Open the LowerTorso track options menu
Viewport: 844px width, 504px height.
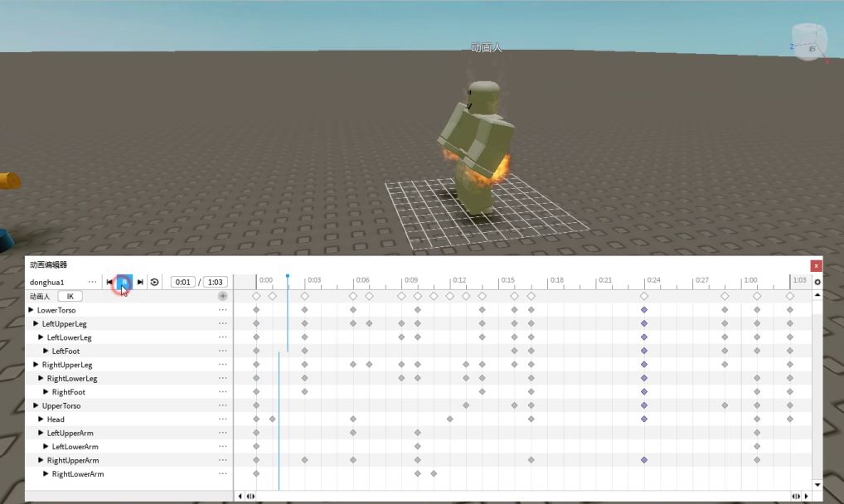tap(222, 310)
